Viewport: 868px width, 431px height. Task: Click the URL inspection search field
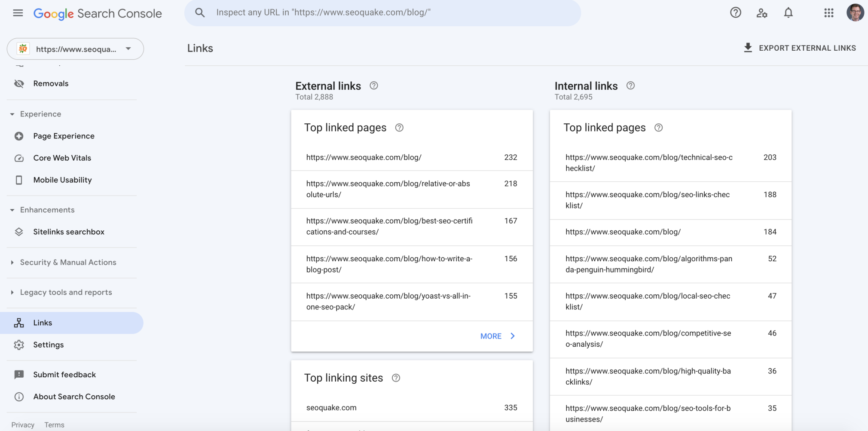pos(382,12)
